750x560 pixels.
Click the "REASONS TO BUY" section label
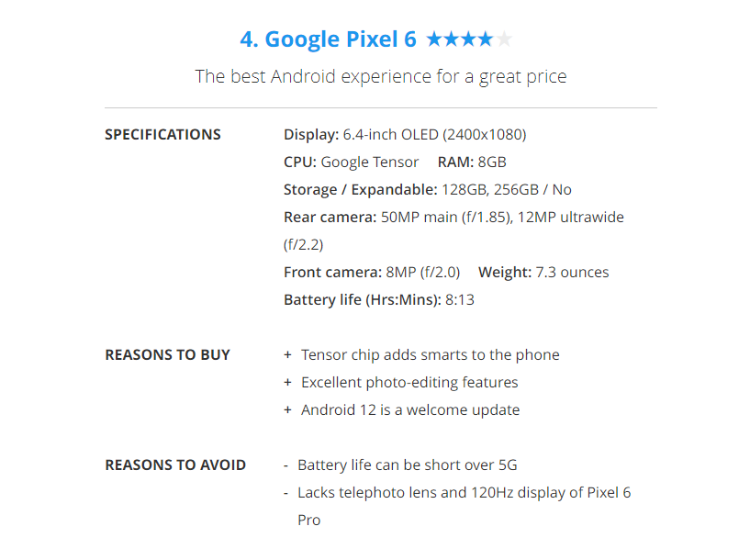click(167, 355)
